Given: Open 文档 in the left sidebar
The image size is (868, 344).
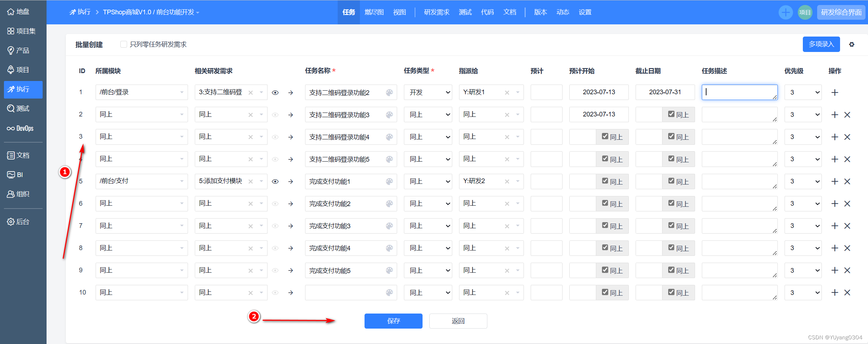Looking at the screenshot, I should tap(19, 155).
